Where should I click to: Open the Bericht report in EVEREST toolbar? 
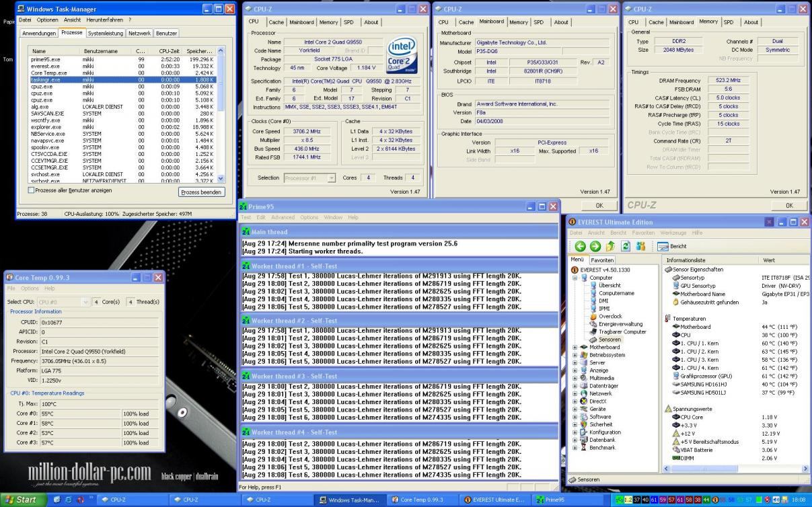671,247
